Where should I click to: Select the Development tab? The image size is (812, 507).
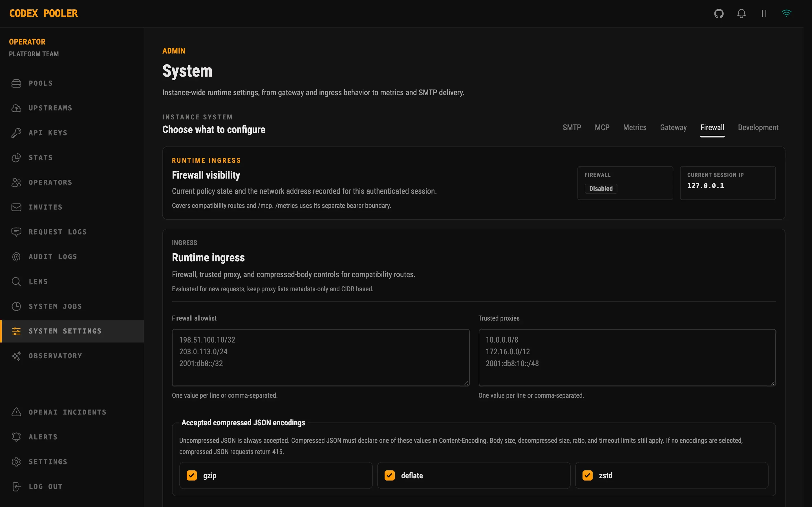pos(758,128)
